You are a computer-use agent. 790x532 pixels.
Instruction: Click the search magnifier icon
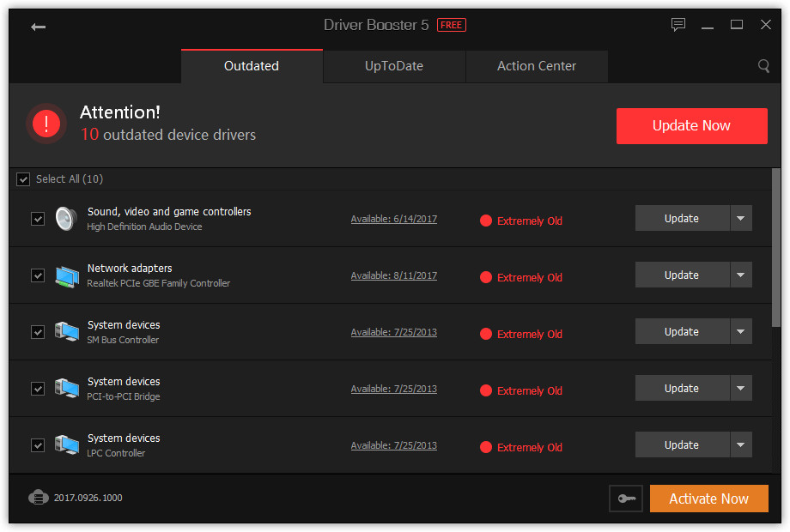coord(763,66)
